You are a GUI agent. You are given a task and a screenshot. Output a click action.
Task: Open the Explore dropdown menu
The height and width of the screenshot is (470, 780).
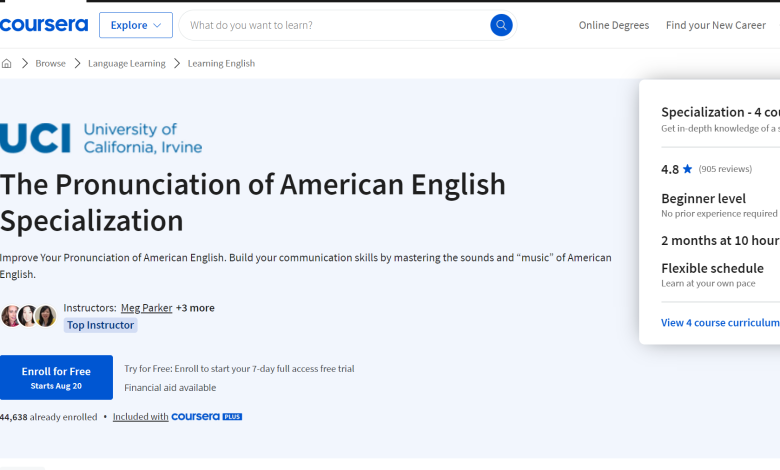(x=136, y=25)
